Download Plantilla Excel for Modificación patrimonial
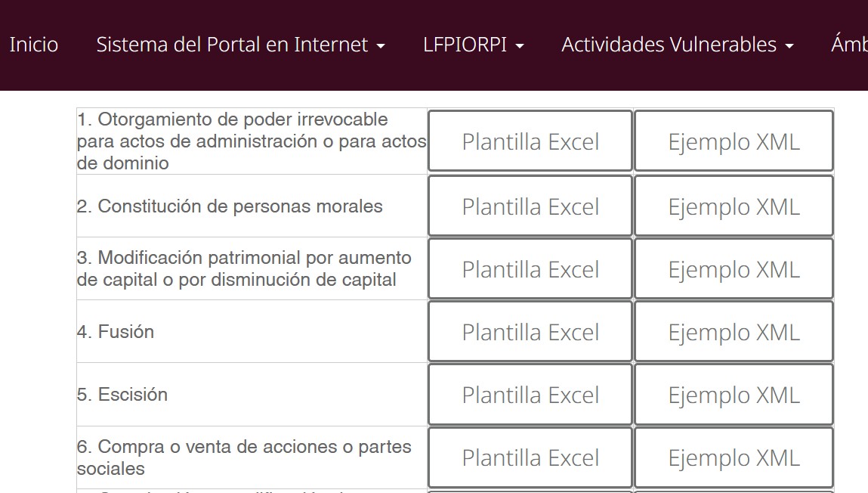Image resolution: width=868 pixels, height=493 pixels. 530,269
